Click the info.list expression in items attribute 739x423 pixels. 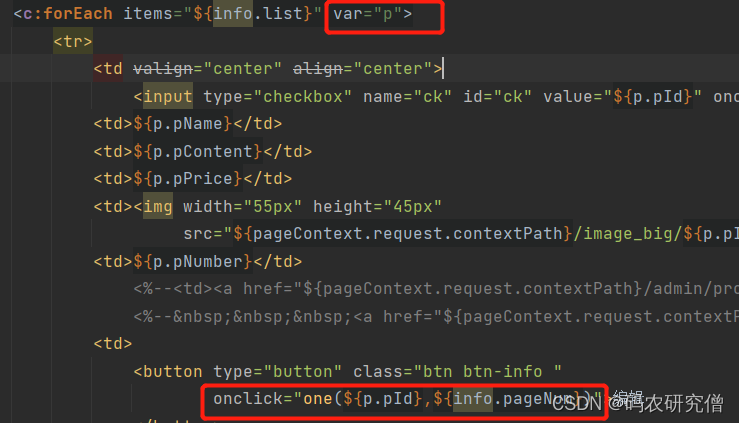[x=257, y=14]
